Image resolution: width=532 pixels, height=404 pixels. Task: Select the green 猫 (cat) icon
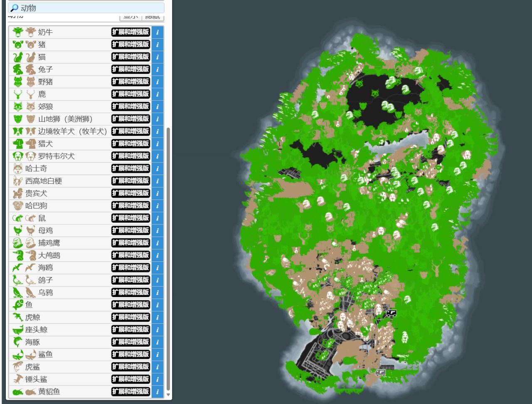[x=17, y=57]
